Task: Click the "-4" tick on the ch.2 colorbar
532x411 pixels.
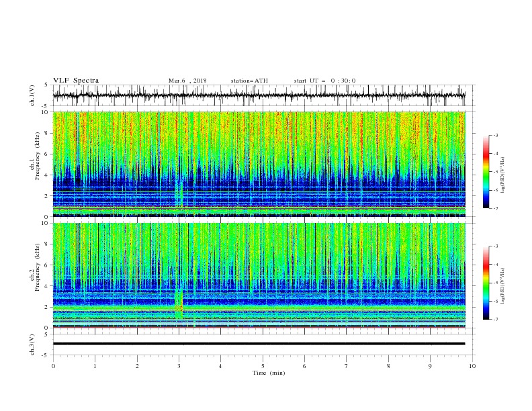Action: (x=496, y=265)
